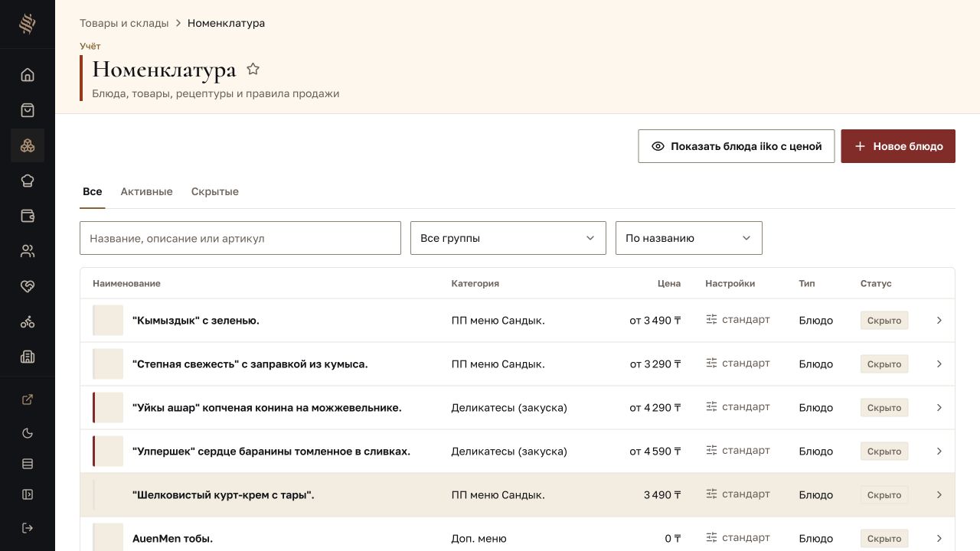Show iiko dishes with price button
Screen dimensions: 980x551
coord(737,146)
